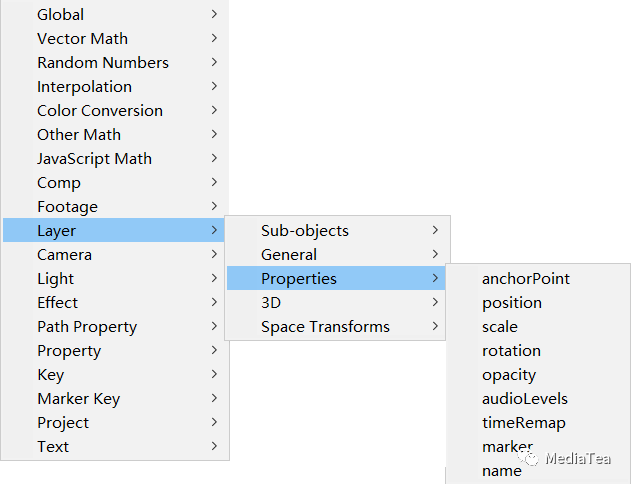Image resolution: width=631 pixels, height=484 pixels.
Task: Open the Effect submenu
Action: 57,303
